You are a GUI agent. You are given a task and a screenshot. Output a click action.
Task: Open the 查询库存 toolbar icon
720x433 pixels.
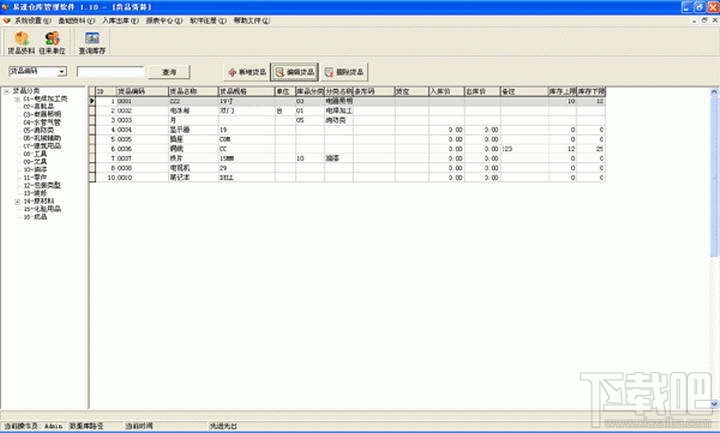(92, 43)
